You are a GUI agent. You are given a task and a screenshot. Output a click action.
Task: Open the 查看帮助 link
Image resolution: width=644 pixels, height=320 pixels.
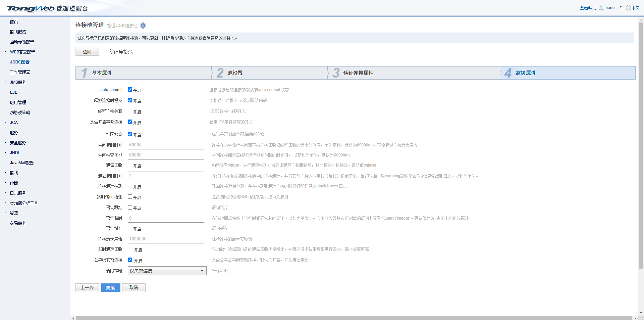(x=588, y=8)
